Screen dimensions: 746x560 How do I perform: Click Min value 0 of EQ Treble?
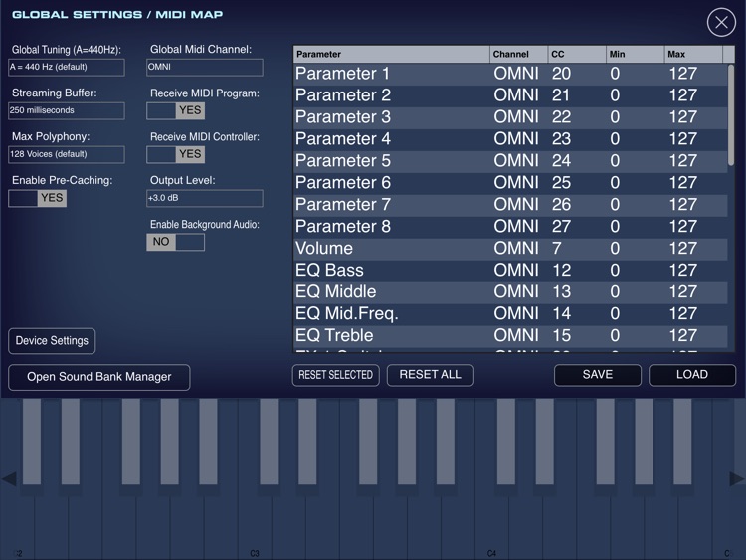pos(615,336)
